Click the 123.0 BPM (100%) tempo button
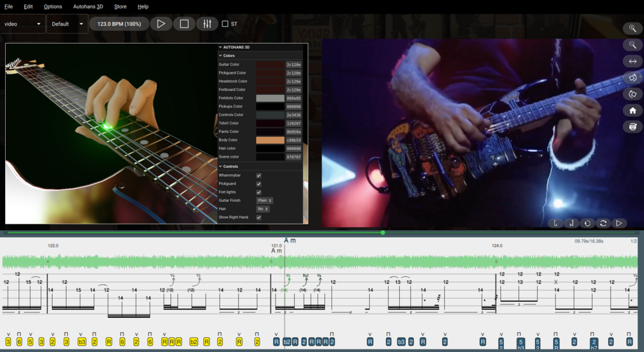Screen dimensions: 644x352 (x=119, y=24)
